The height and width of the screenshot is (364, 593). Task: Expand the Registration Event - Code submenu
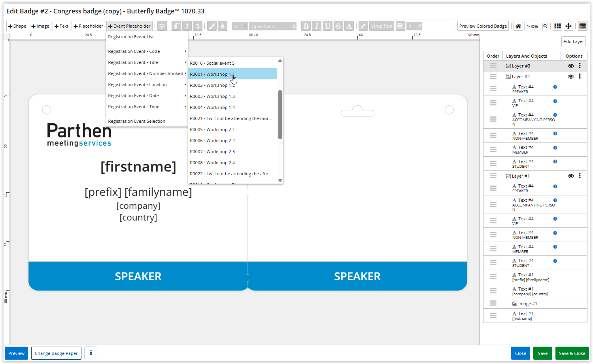pos(147,51)
